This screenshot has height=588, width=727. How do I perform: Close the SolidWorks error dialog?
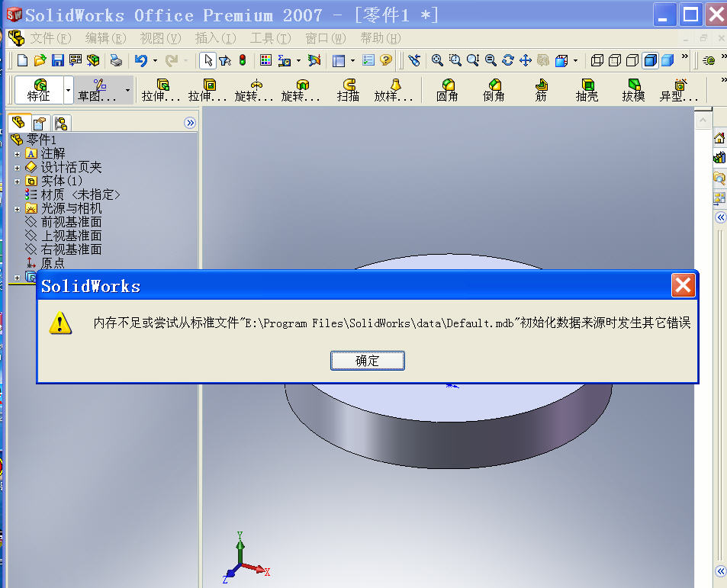(683, 285)
